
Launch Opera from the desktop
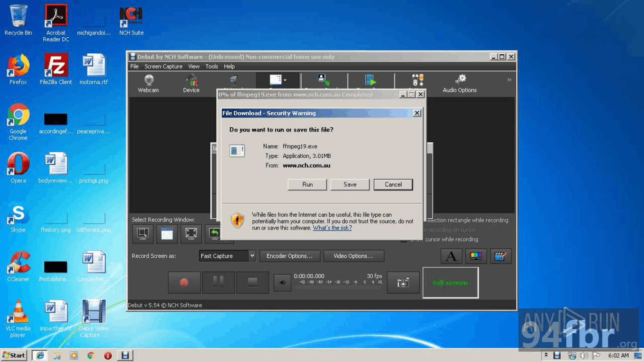(18, 168)
